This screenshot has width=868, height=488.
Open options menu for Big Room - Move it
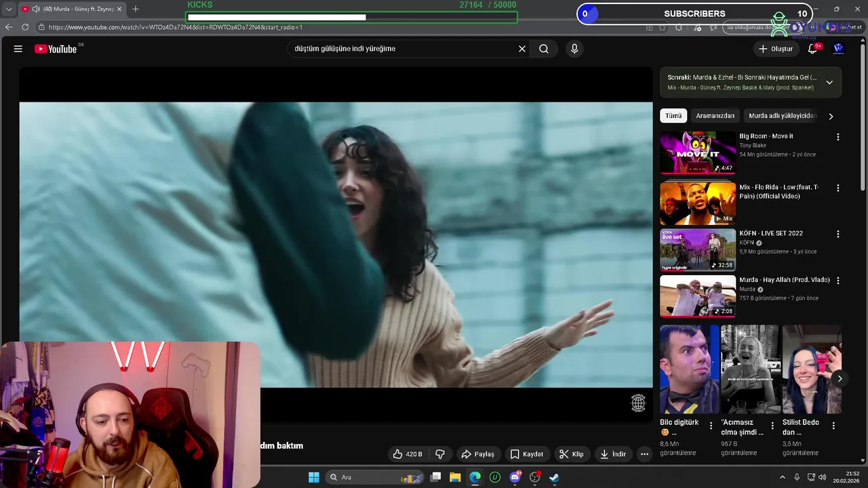pyautogui.click(x=838, y=137)
